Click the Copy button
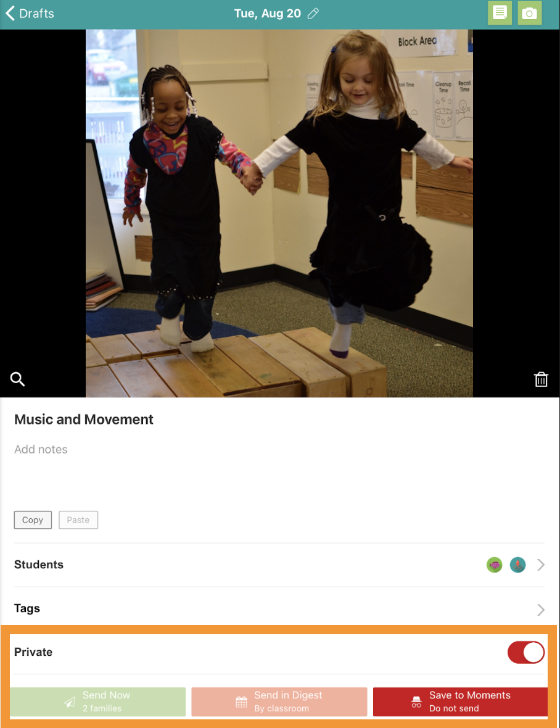 (33, 520)
